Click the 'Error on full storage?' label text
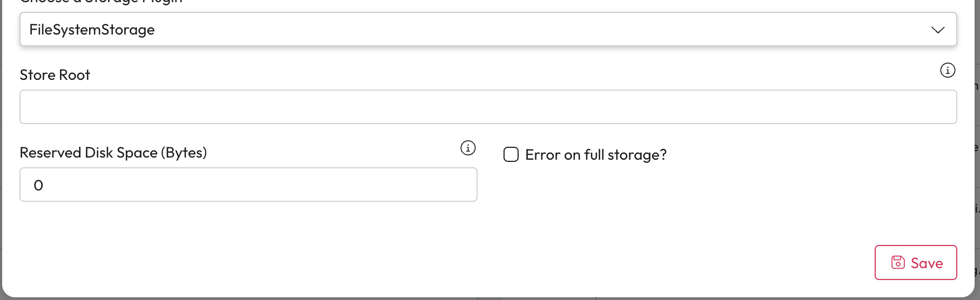 tap(595, 155)
